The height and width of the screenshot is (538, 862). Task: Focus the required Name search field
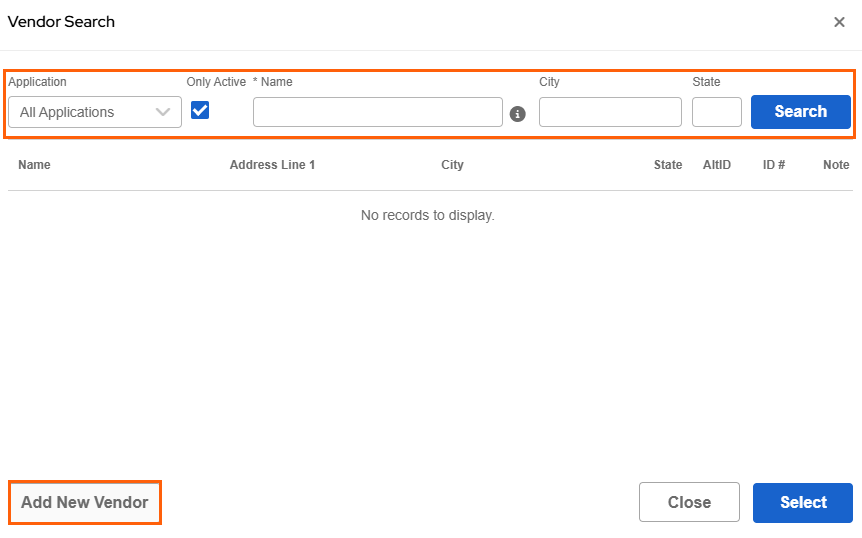coord(377,112)
